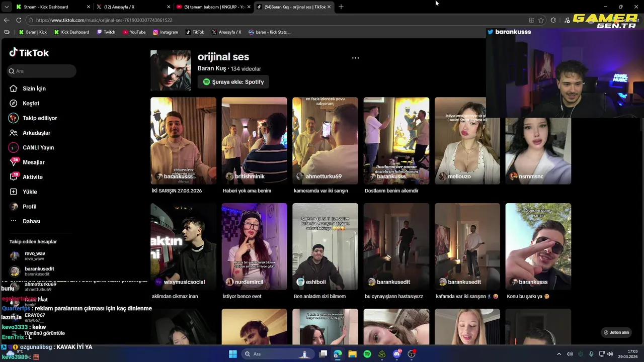The image size is (644, 362).
Task: Click the TikTok logo
Action: tap(29, 53)
